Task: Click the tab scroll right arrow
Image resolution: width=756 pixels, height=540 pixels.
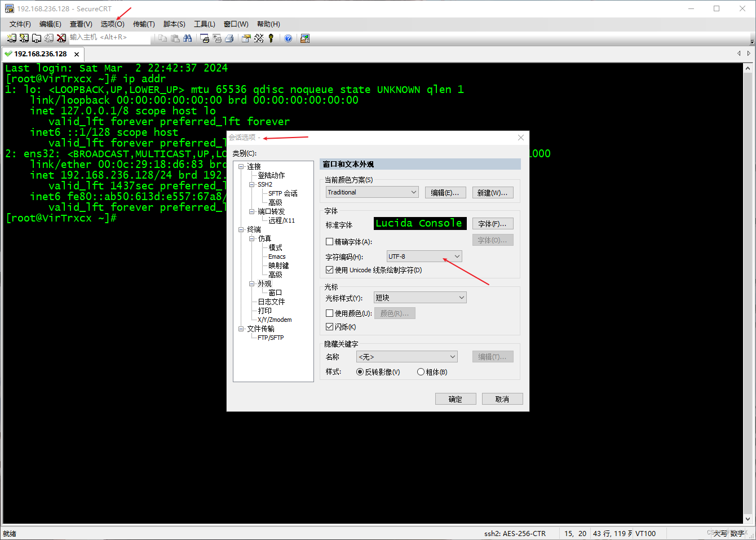Action: 749,54
